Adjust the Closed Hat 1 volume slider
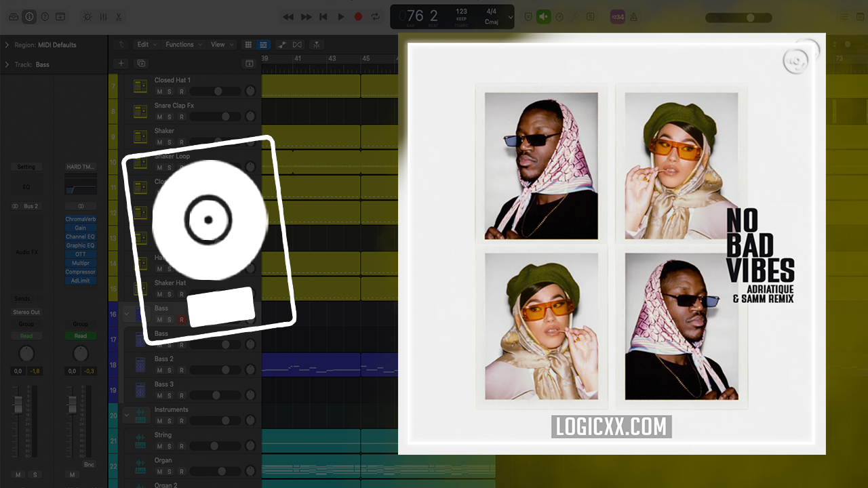 point(216,91)
